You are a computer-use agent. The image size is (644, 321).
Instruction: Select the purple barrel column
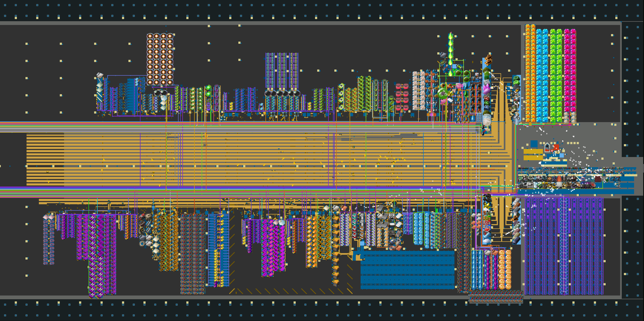[x=216, y=98]
